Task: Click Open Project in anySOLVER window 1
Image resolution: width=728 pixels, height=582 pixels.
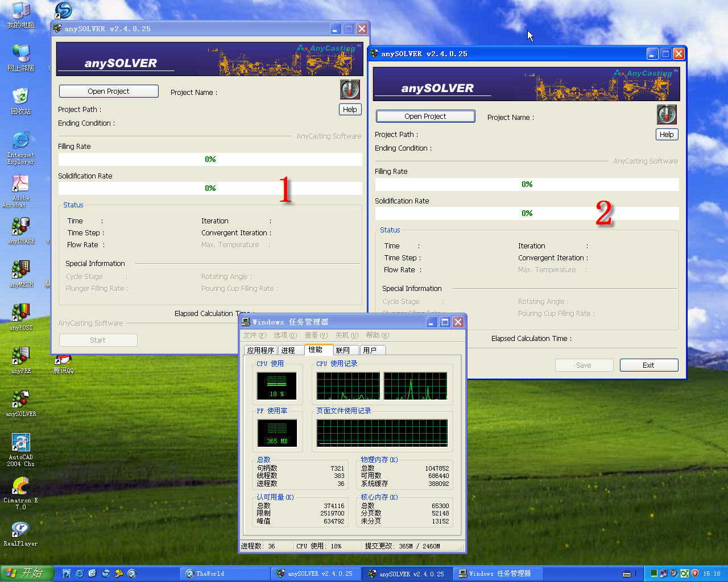Action: (109, 91)
